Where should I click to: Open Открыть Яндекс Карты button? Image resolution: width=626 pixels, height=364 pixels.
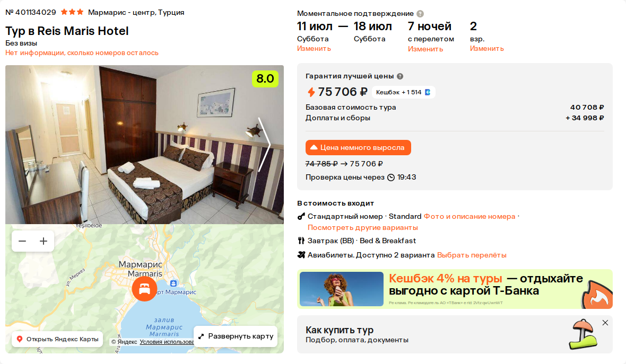pyautogui.click(x=57, y=339)
